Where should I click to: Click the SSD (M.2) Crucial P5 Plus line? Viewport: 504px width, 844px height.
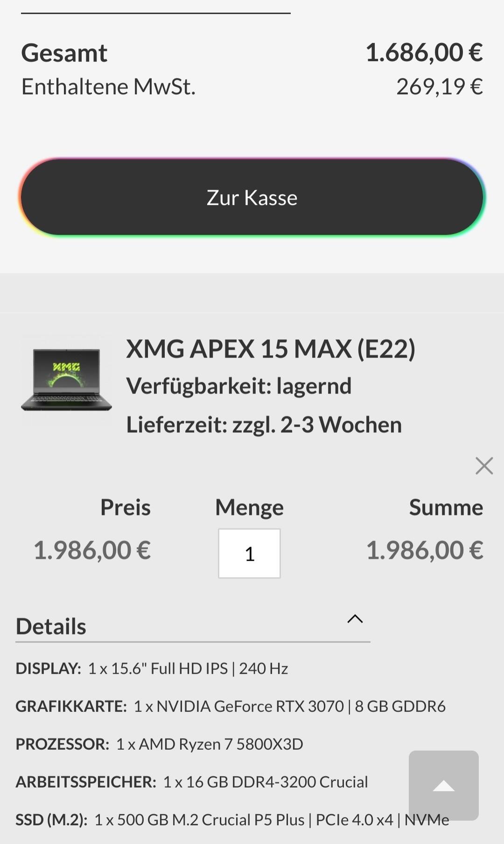click(232, 820)
